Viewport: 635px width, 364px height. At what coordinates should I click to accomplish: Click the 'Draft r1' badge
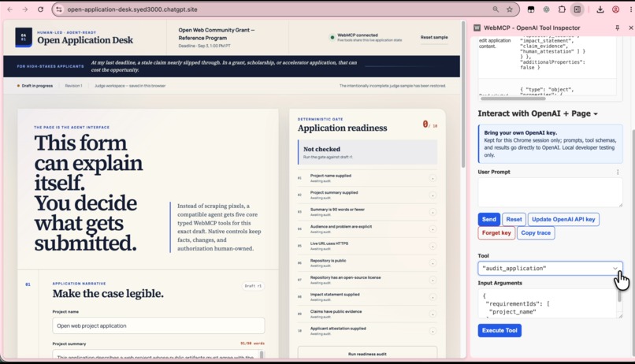pyautogui.click(x=253, y=286)
